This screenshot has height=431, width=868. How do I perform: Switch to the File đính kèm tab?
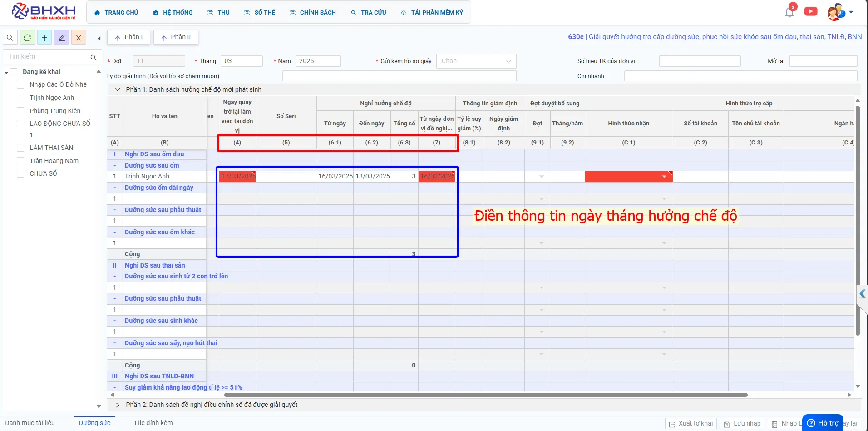coord(153,423)
